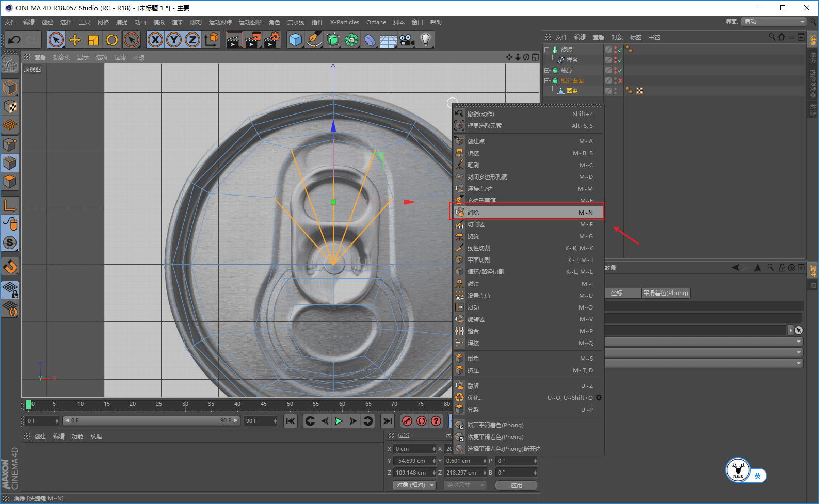
Task: Toggle Z axis lock
Action: (192, 40)
